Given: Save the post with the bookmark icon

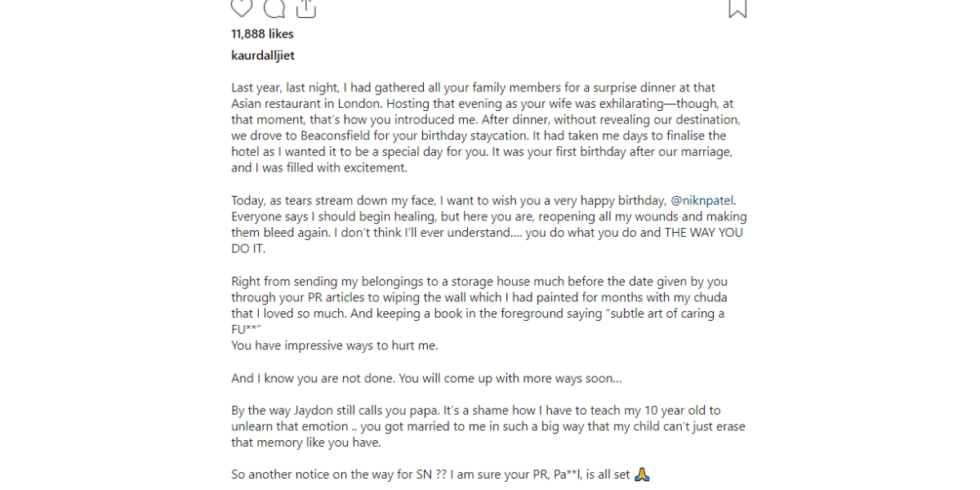Looking at the screenshot, I should [x=737, y=8].
